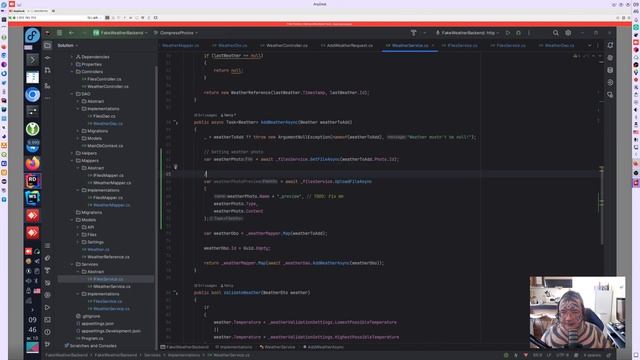Image resolution: width=640 pixels, height=360 pixels.
Task: Open the Pull Requests tool window icon
Action: [x=47, y=70]
